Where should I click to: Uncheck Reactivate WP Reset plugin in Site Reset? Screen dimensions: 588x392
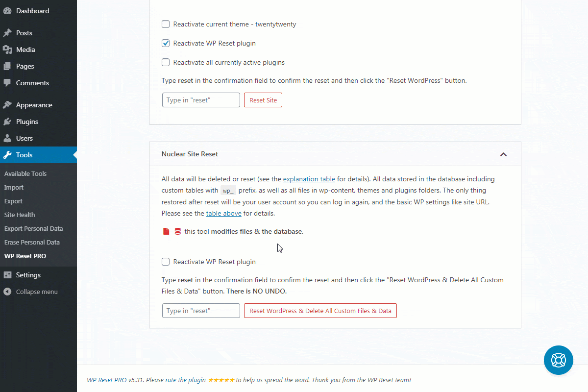pyautogui.click(x=166, y=43)
